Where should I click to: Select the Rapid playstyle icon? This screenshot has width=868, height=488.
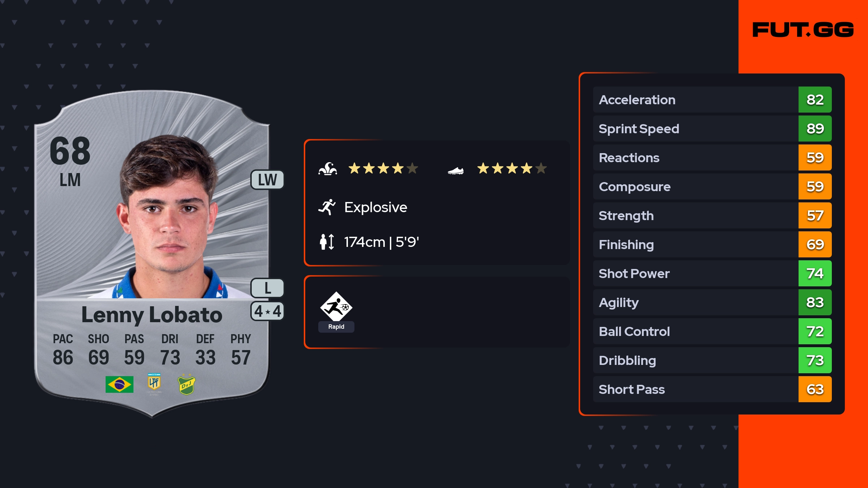tap(336, 307)
